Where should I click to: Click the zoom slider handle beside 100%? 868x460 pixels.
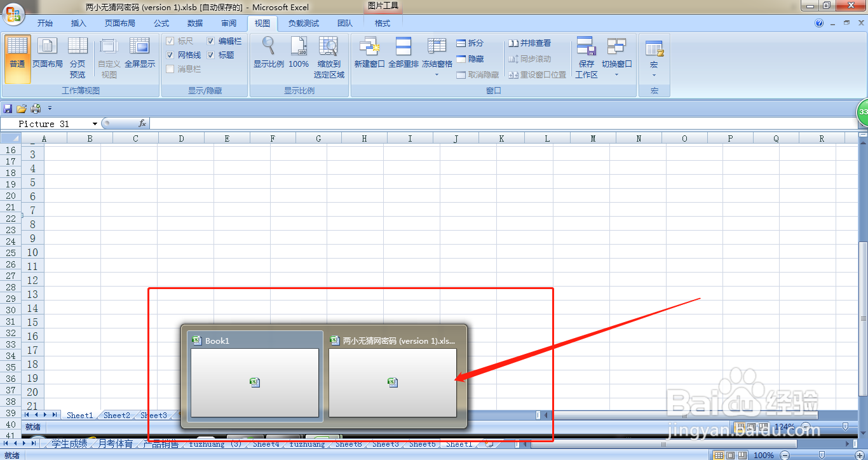(x=822, y=455)
